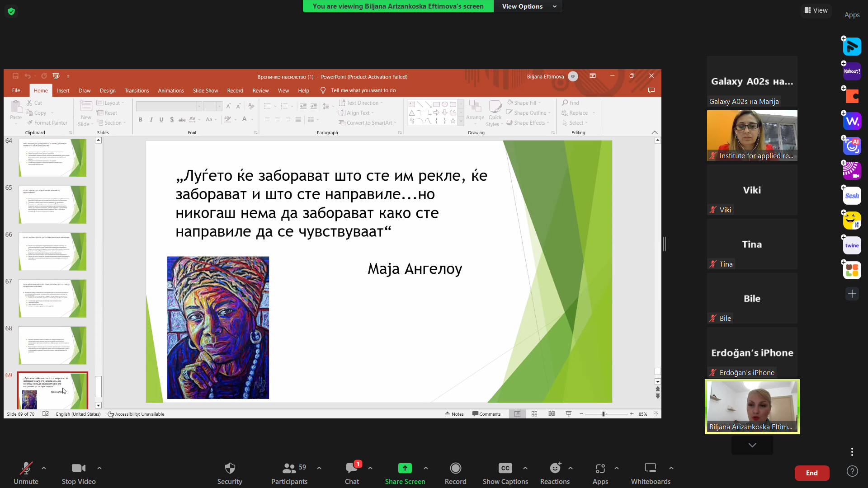
Task: Click the Insert ribbon tab
Action: click(63, 90)
